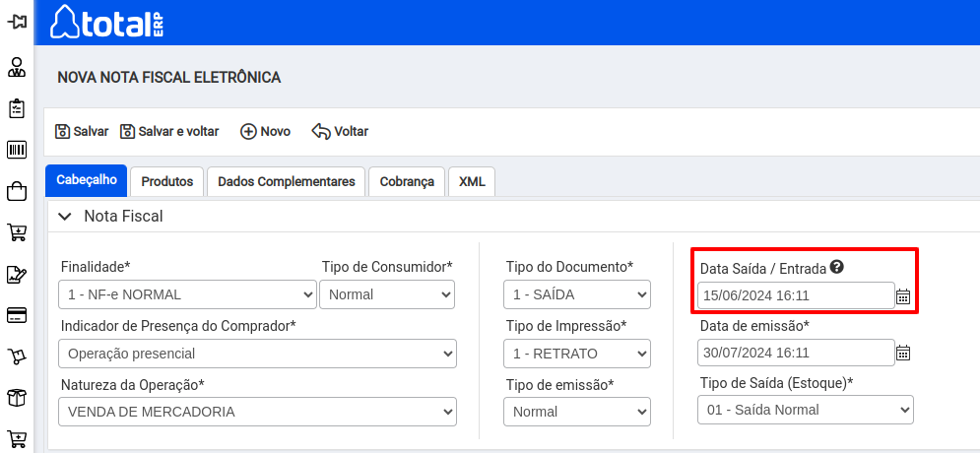Screen dimensions: 980x453
Task: Click help icon next to Data Saída / Entrada
Action: tap(837, 268)
